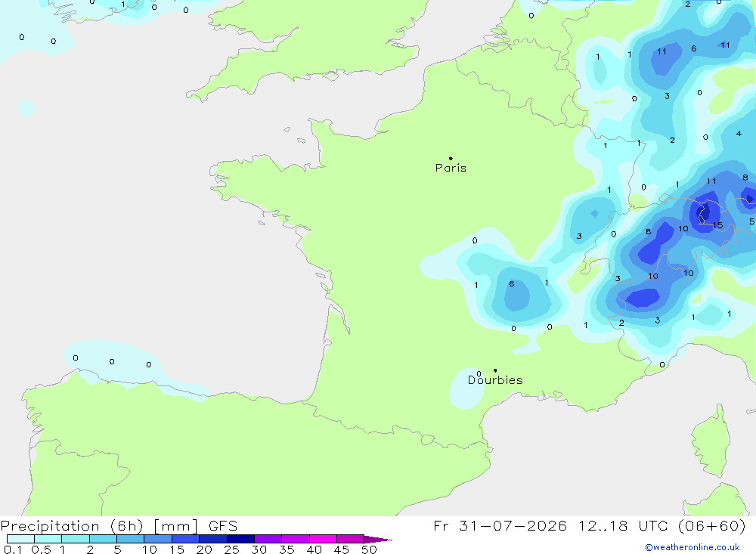Click the 15 precipitation value on the map

pos(717,225)
